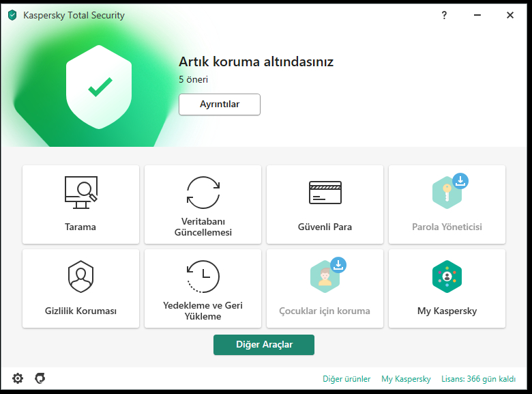Close the Kaspersky Total Security window
The width and height of the screenshot is (532, 394).
click(x=510, y=15)
